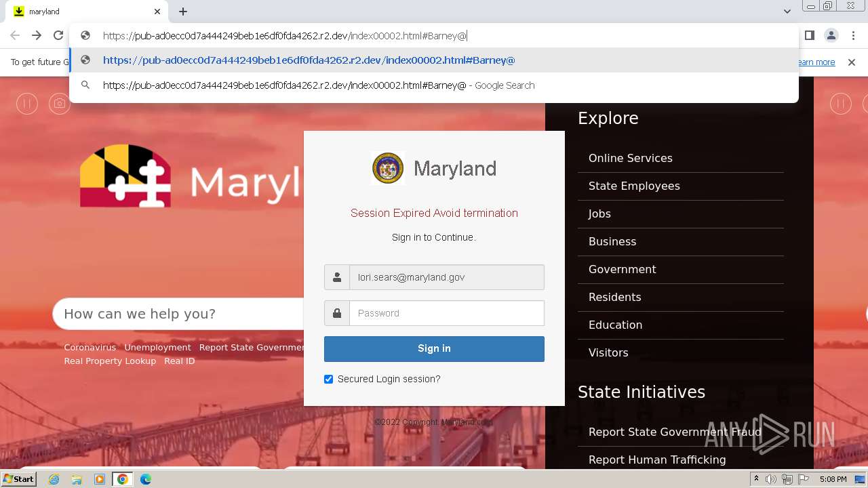Click the left pause slideshow icon
The width and height of the screenshot is (868, 488).
coord(27,104)
